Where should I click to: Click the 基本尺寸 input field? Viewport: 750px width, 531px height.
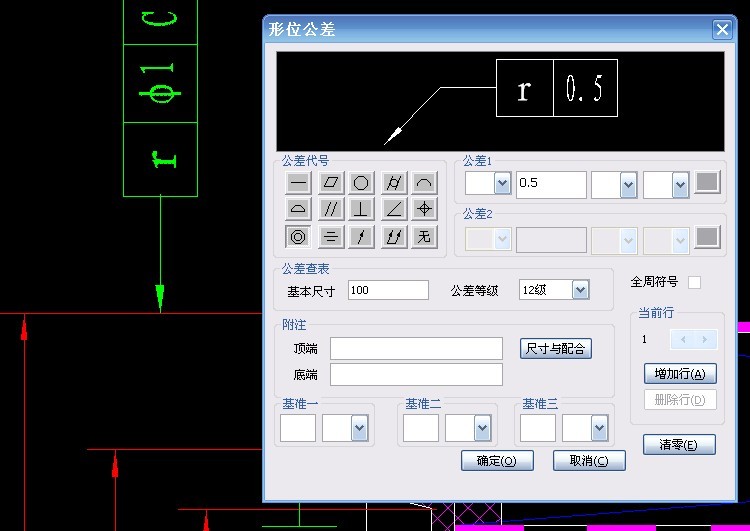click(x=388, y=290)
